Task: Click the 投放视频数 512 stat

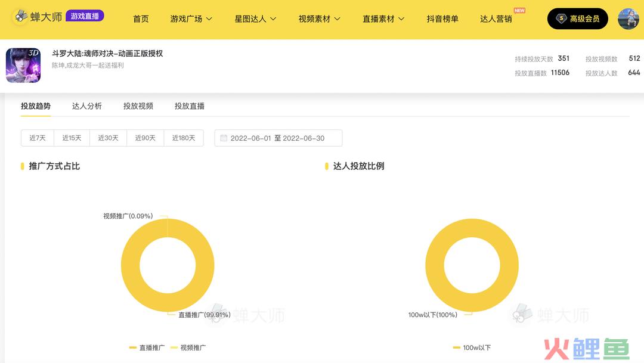Action: pyautogui.click(x=612, y=59)
